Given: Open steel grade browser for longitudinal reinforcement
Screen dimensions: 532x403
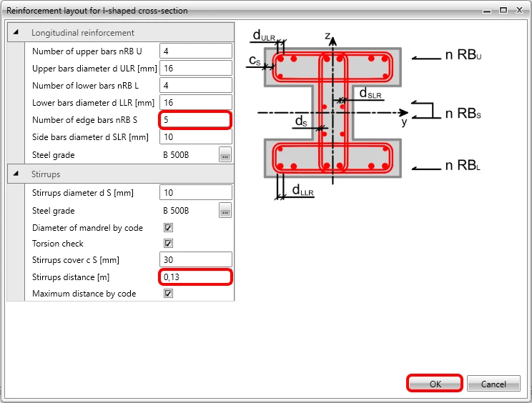Looking at the screenshot, I should [225, 155].
